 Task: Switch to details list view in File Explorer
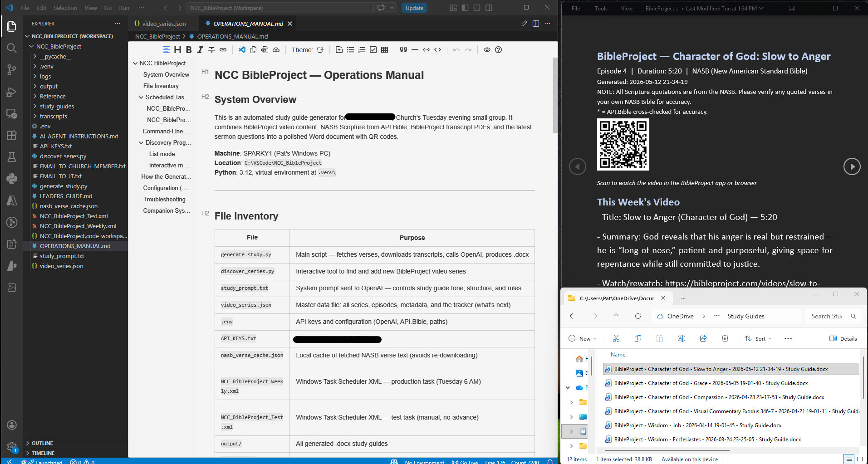click(x=849, y=459)
